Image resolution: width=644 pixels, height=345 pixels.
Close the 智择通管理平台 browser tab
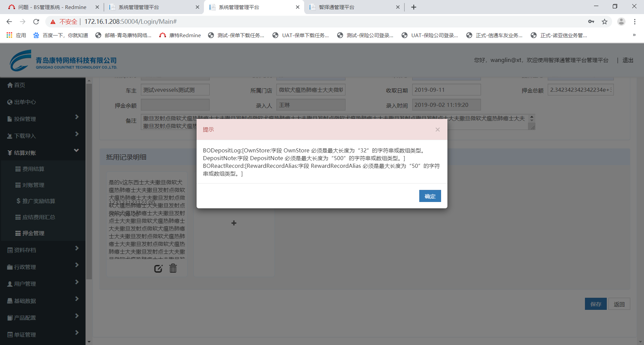(398, 7)
